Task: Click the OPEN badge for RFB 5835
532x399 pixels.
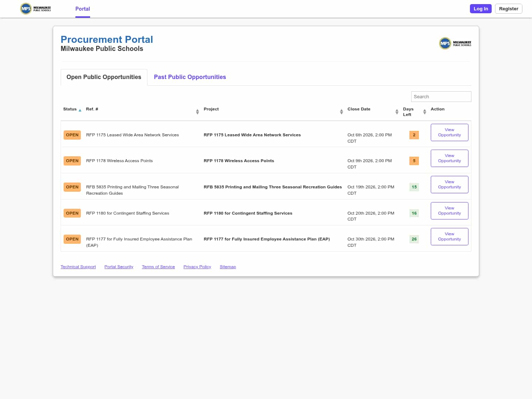Action: pos(72,187)
